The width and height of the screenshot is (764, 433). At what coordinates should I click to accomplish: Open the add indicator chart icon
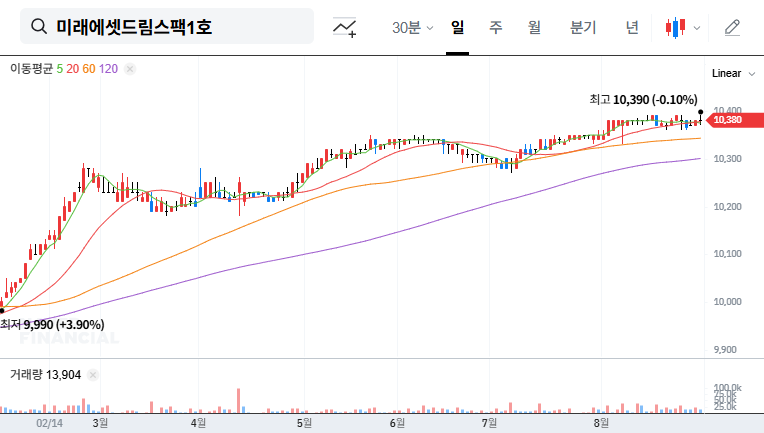tap(344, 27)
